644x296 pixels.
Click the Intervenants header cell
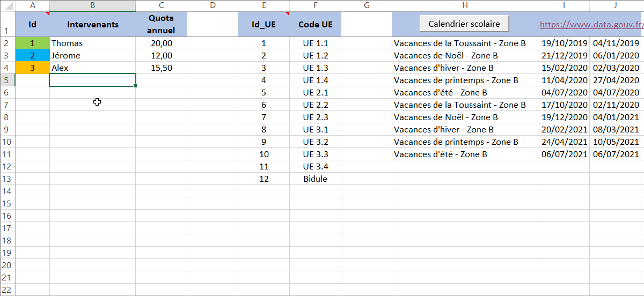point(92,25)
